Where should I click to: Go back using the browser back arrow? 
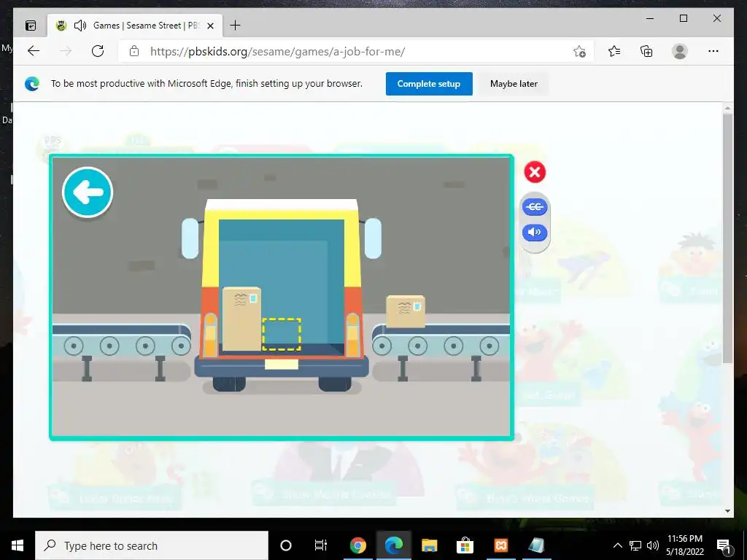(34, 51)
